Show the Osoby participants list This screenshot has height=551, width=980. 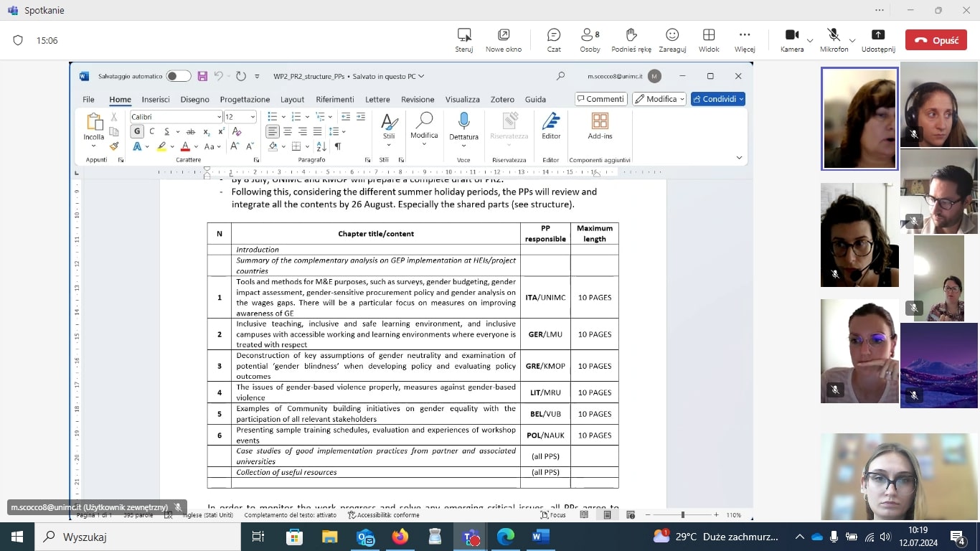coord(590,40)
